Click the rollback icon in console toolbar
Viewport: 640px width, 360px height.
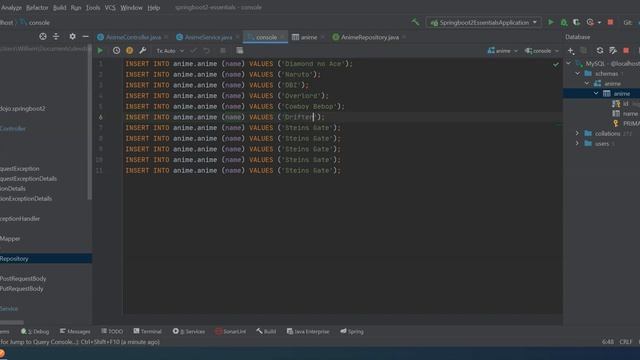coord(207,51)
